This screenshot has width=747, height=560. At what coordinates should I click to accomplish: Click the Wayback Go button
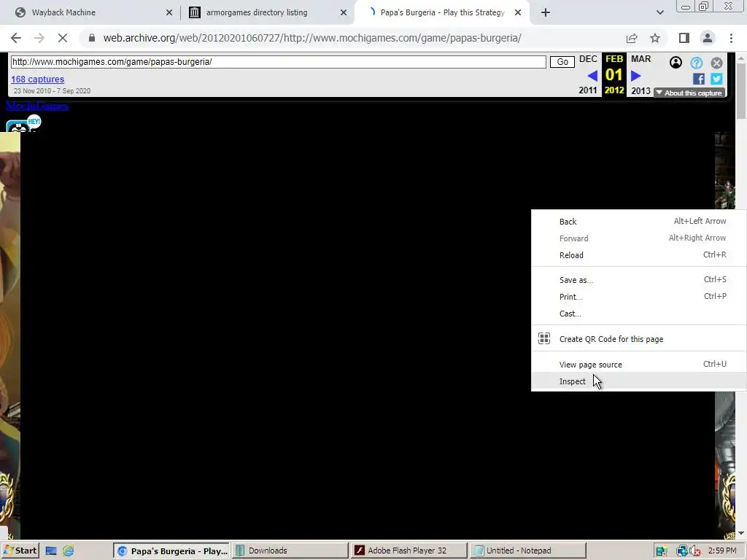[562, 62]
